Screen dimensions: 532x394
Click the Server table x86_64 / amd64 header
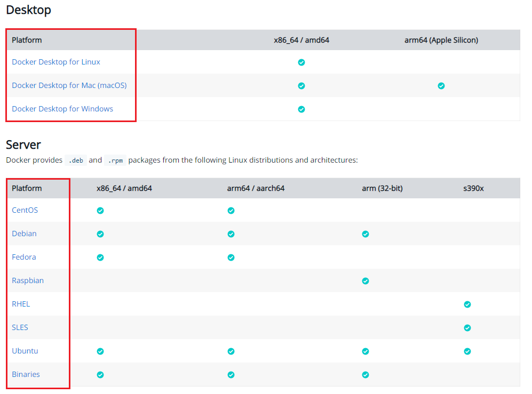[124, 188]
